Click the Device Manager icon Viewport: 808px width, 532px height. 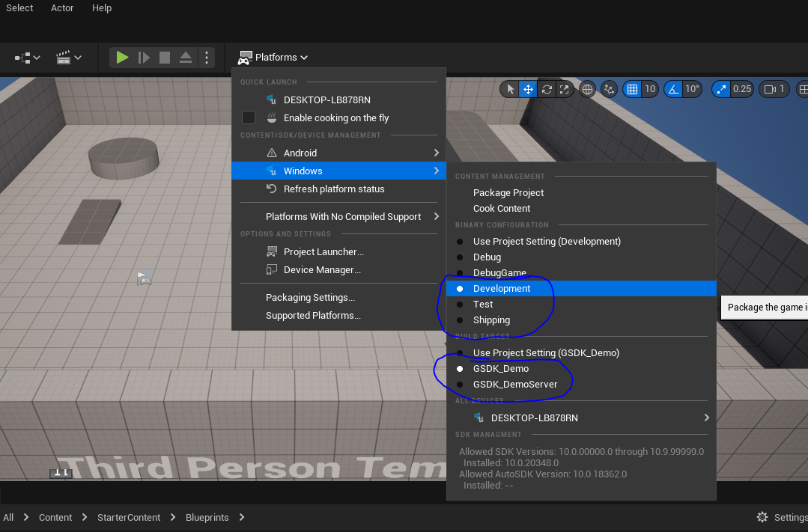(x=272, y=270)
